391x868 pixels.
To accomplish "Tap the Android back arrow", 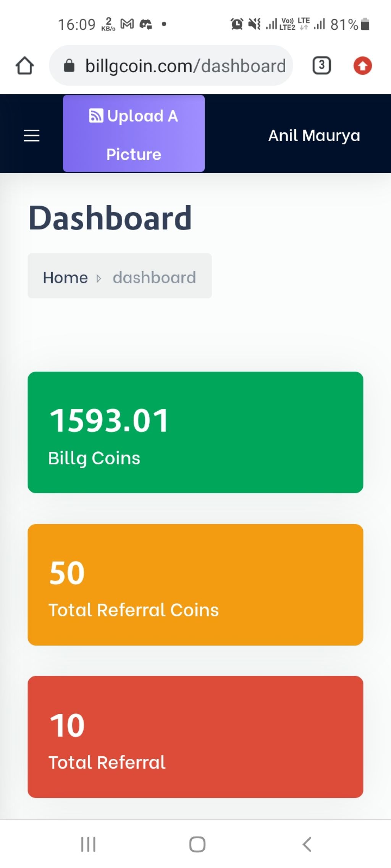I will click(307, 844).
